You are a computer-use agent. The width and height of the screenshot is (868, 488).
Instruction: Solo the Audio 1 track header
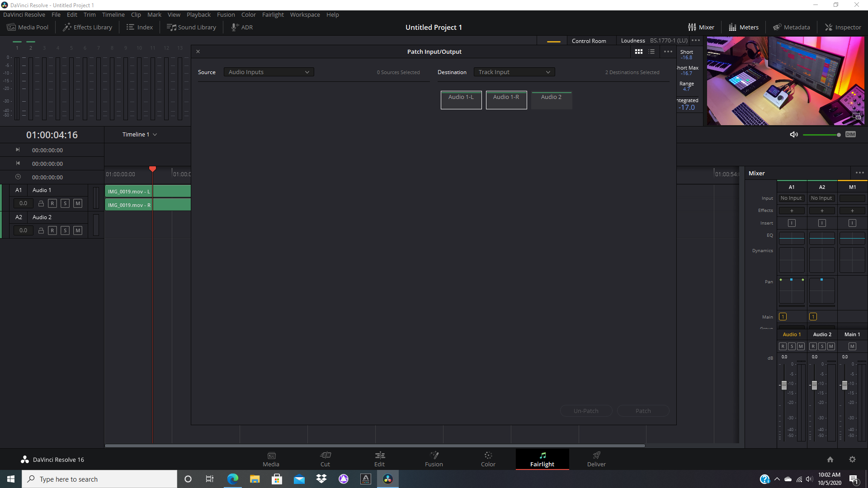click(x=65, y=203)
